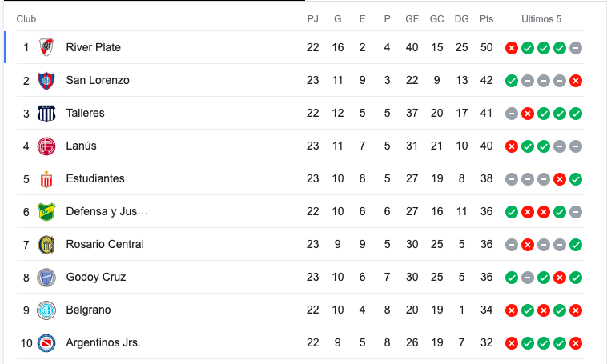Viewport: 607px width, 364px height.
Task: Click the Talleres striped crest
Action: pos(46,114)
